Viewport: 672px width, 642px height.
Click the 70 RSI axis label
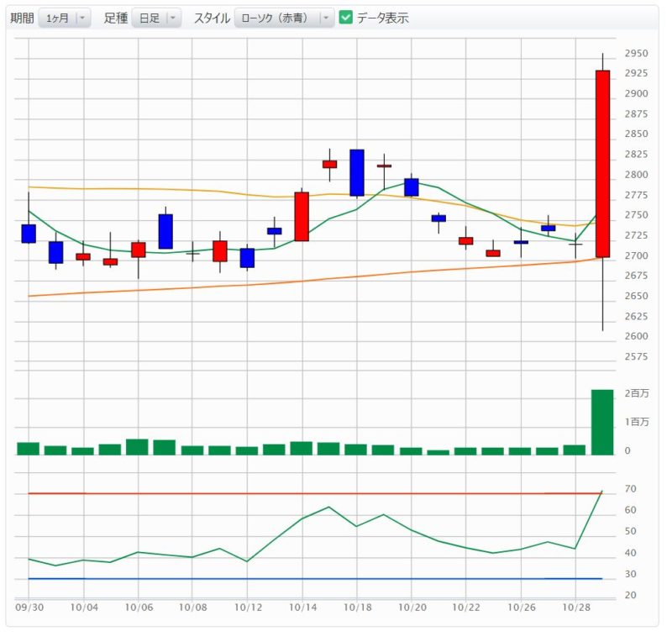click(x=631, y=489)
